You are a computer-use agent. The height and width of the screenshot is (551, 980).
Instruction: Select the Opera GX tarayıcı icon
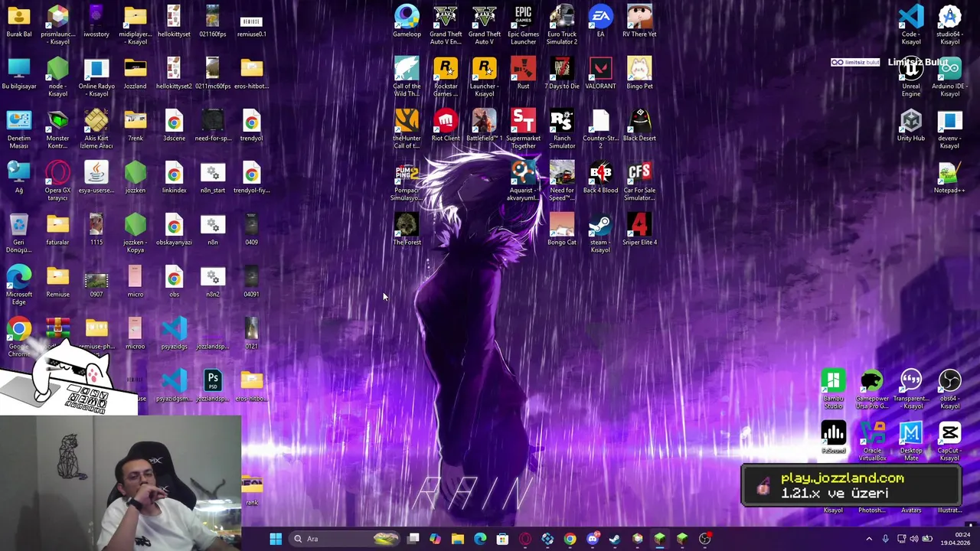click(x=57, y=181)
